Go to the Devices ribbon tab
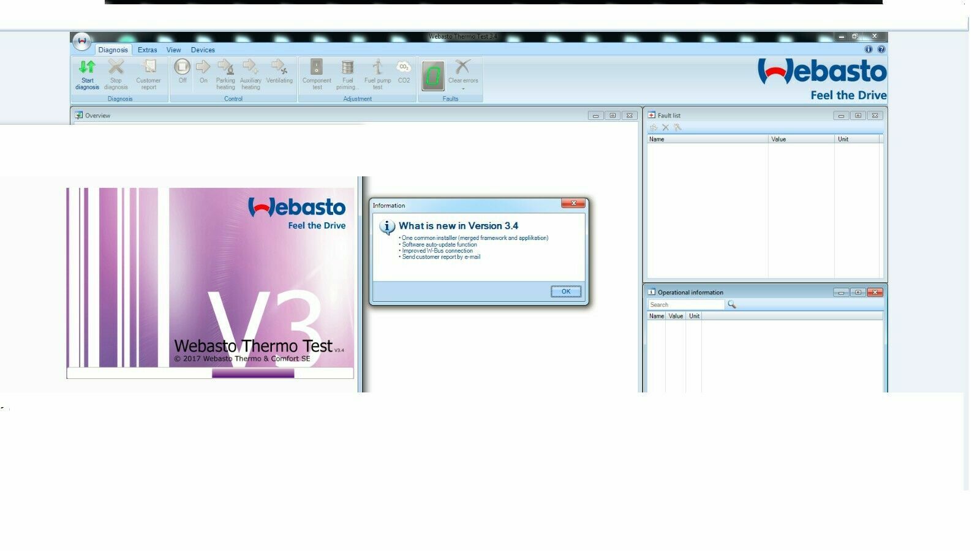The image size is (980, 551). coord(203,50)
